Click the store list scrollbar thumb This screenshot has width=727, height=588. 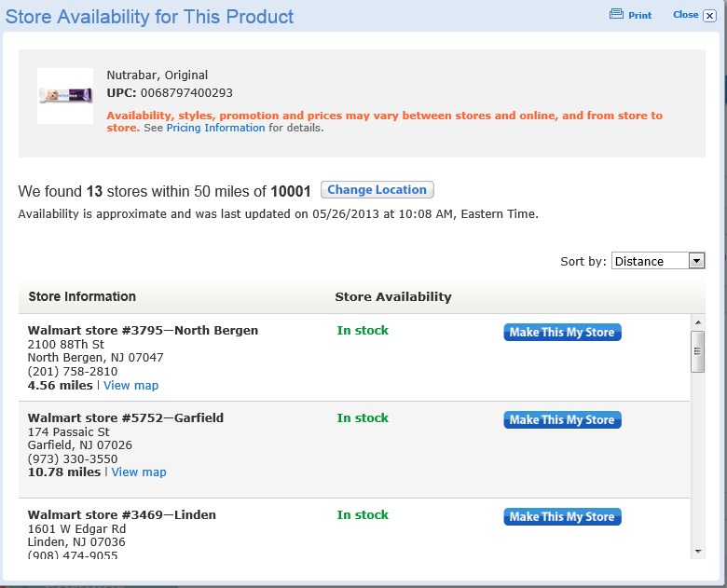pyautogui.click(x=698, y=351)
